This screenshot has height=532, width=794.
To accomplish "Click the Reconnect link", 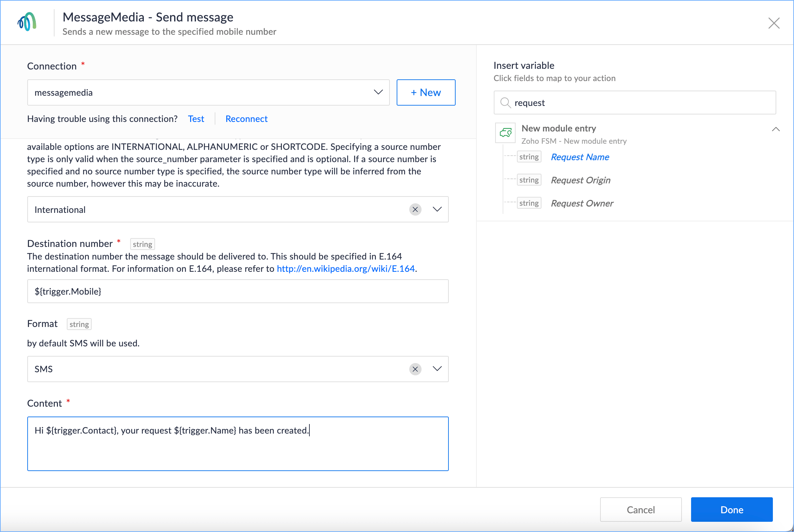I will 246,119.
